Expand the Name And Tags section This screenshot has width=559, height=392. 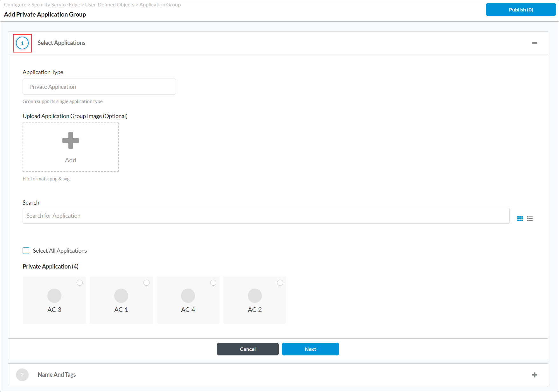click(x=535, y=375)
